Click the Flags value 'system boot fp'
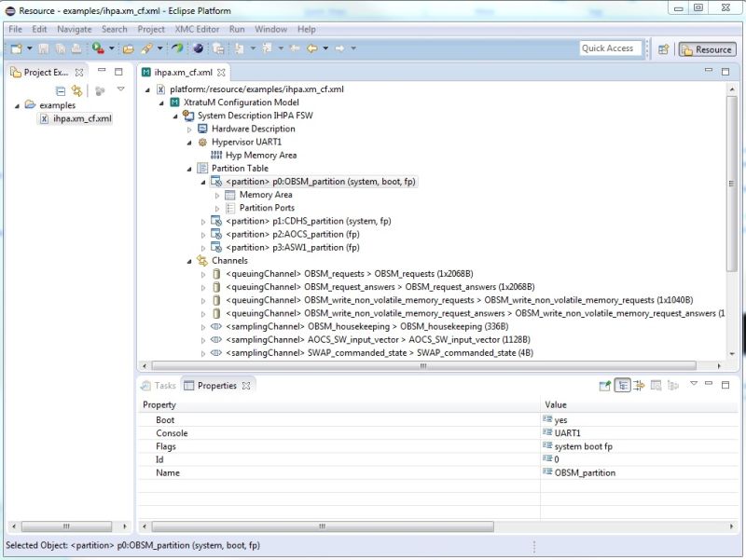Screen dimensions: 746x560 (x=584, y=446)
